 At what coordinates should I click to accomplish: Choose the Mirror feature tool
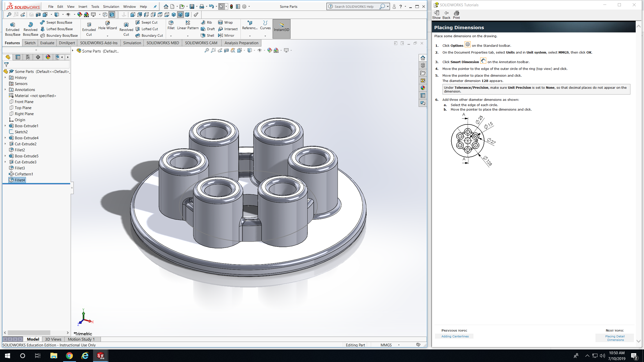coord(226,35)
